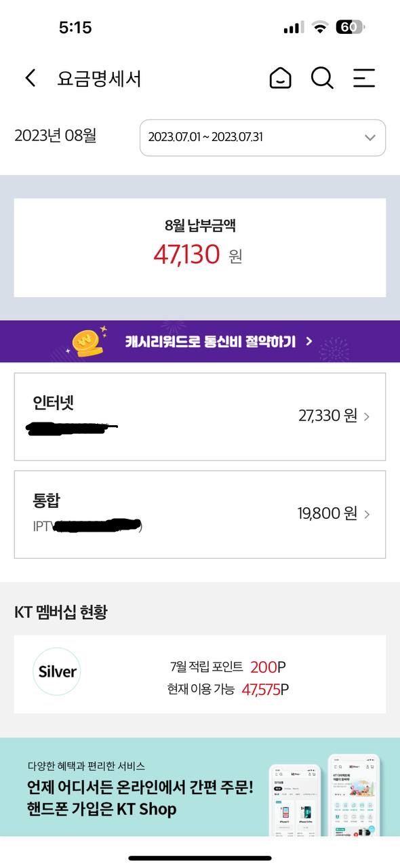Tap the gold coin cashreward icon
400x868 pixels.
click(88, 341)
